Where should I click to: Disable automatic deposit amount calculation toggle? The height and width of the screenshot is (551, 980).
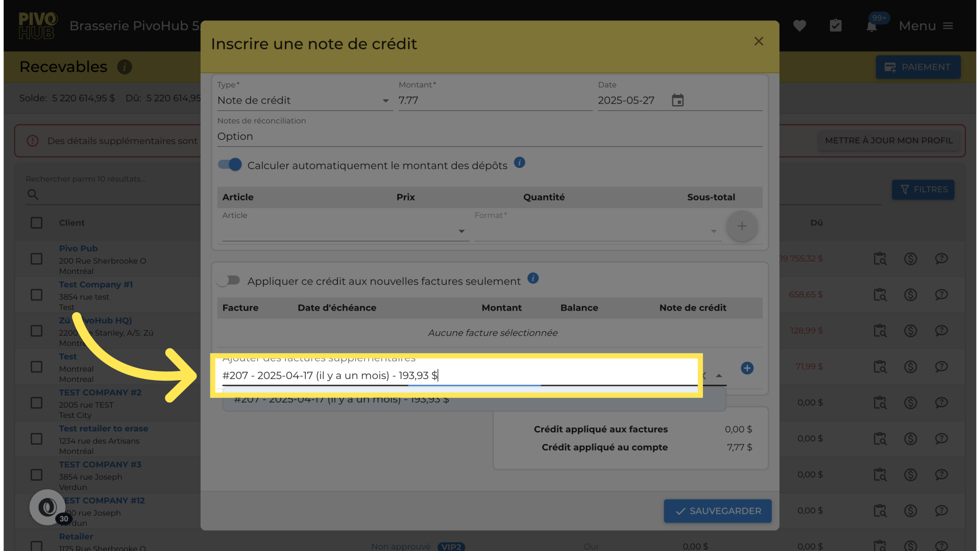tap(229, 165)
